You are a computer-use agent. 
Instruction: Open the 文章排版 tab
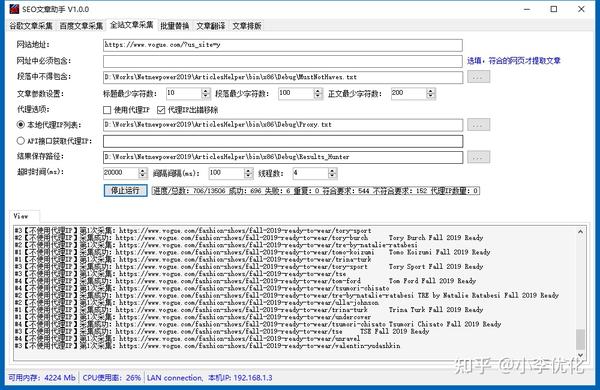pyautogui.click(x=247, y=26)
